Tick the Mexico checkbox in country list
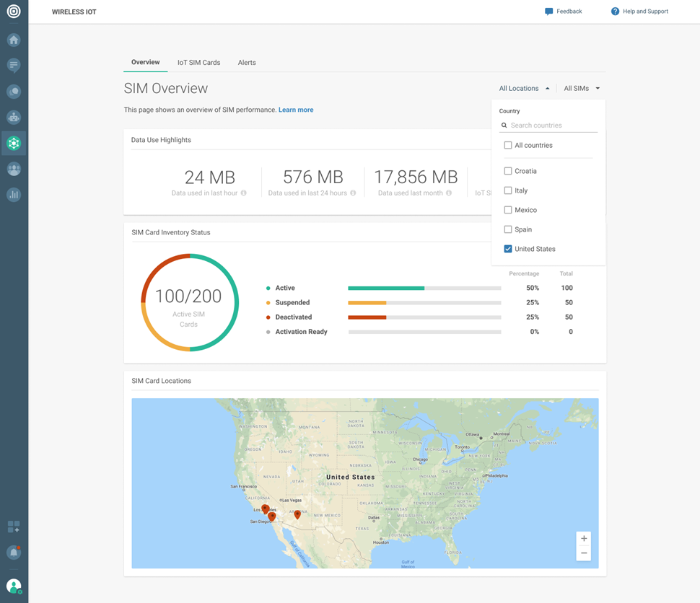700x603 pixels. (508, 210)
